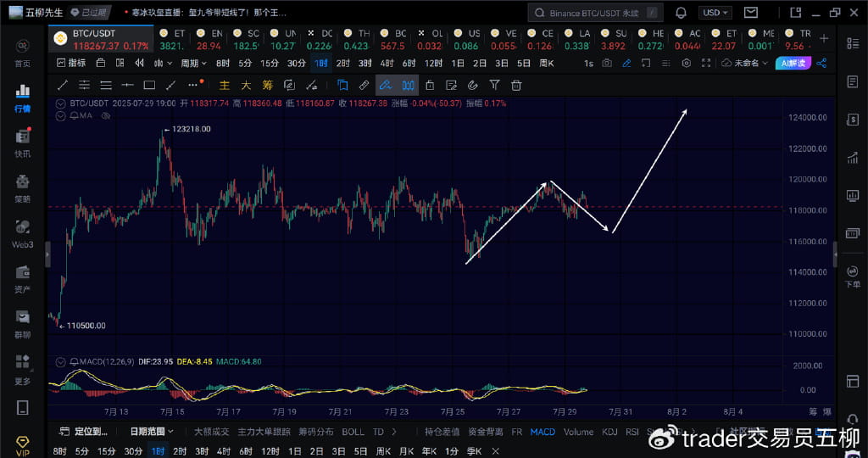
Task: Click the 筹 chip distribution icon
Action: (268, 85)
